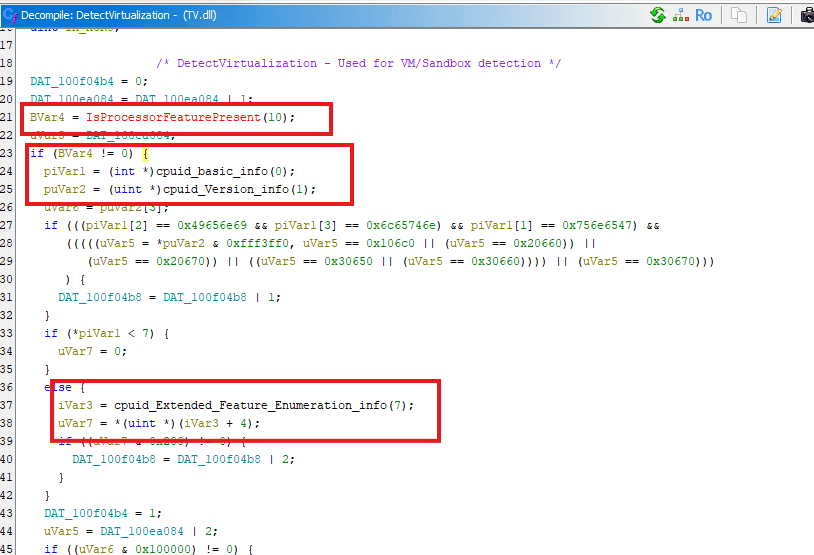Click the Cf decompiler icon in the title bar
Screen dimensions: 814x555
10,15
